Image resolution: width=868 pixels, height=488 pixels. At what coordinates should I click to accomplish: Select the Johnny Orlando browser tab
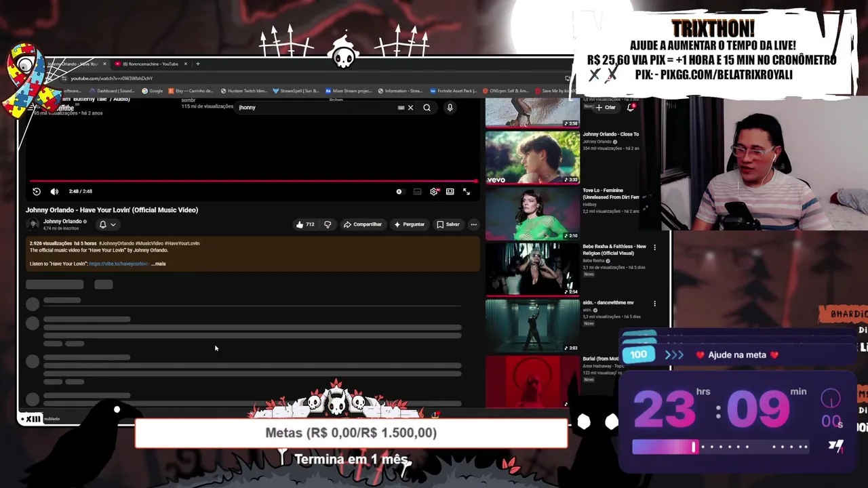pyautogui.click(x=73, y=64)
